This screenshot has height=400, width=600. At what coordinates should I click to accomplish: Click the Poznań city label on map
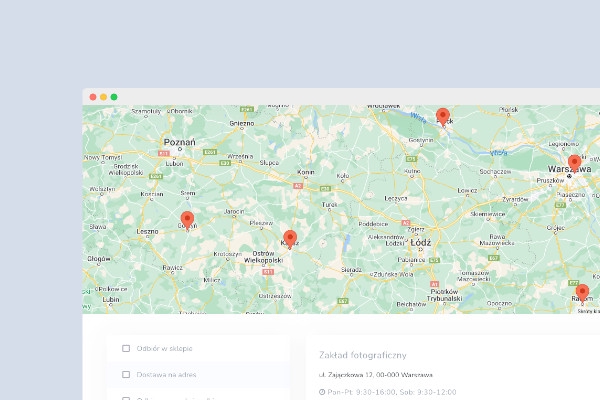tap(178, 142)
